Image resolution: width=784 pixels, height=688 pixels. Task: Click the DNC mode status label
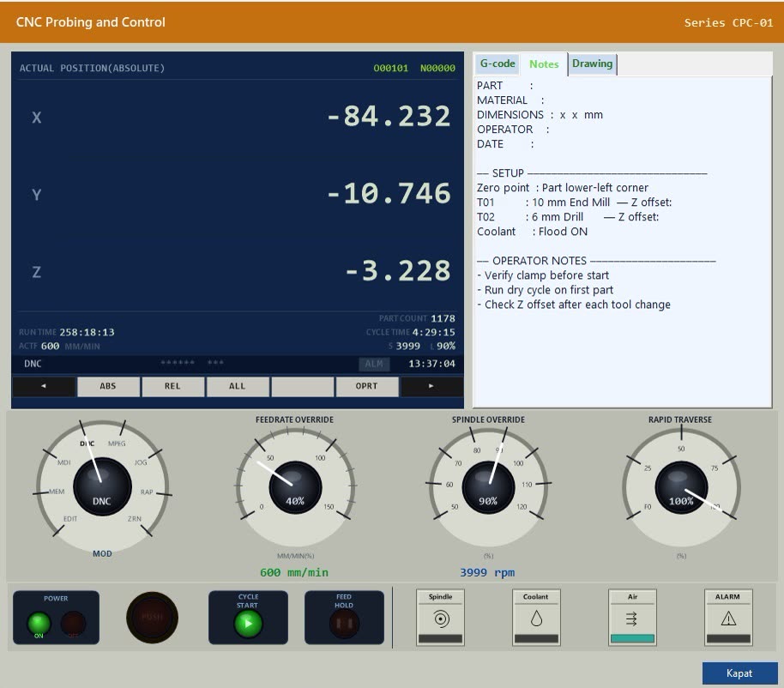click(33, 364)
